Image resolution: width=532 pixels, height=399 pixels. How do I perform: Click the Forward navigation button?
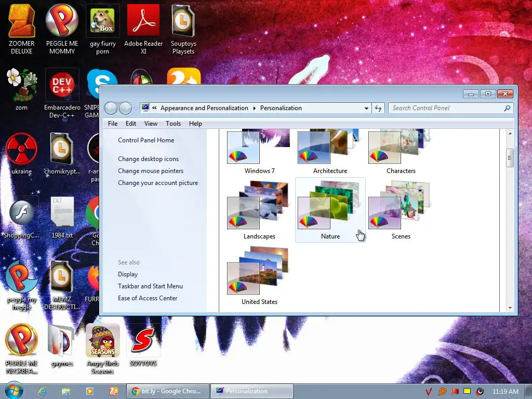tap(126, 108)
